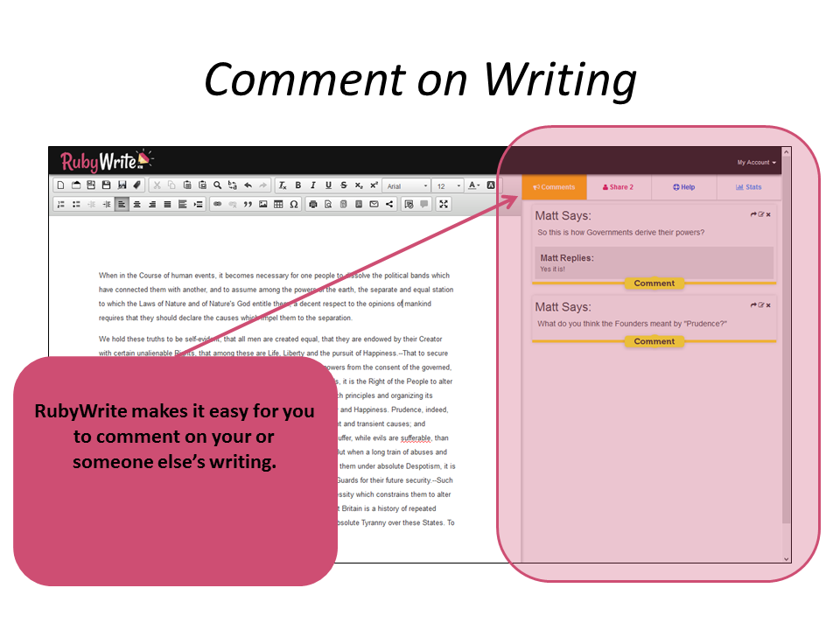Image resolution: width=840 pixels, height=630 pixels.
Task: Click the word 'mankind' in the document
Action: click(x=418, y=304)
